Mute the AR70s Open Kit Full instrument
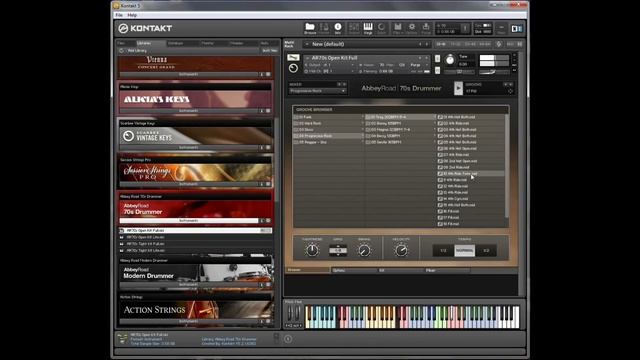 [437, 70]
